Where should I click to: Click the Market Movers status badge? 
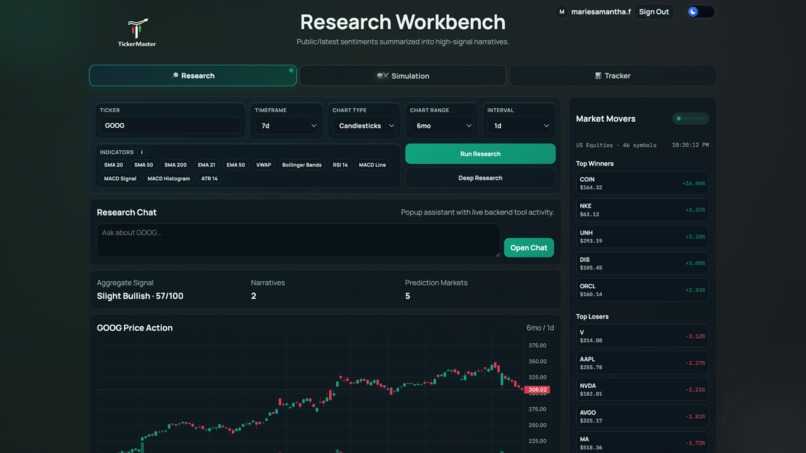click(x=690, y=118)
